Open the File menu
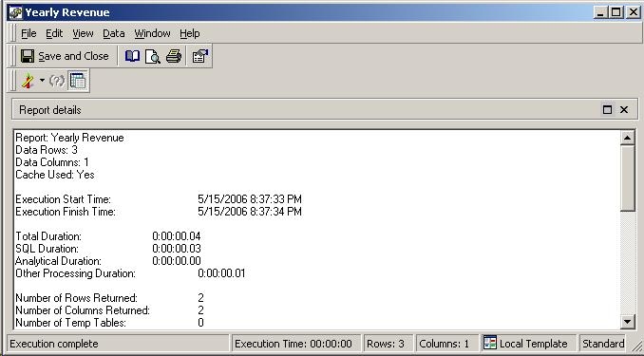644x356 pixels. click(28, 33)
